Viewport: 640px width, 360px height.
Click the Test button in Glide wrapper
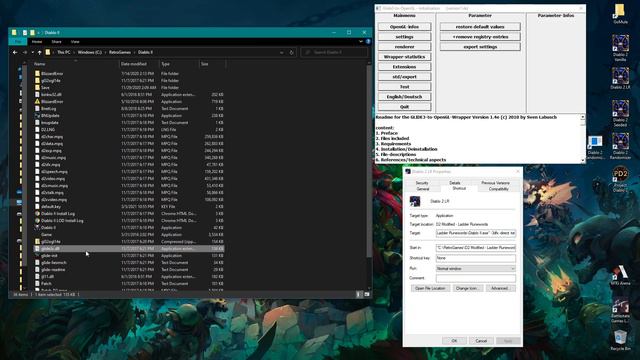click(x=404, y=87)
